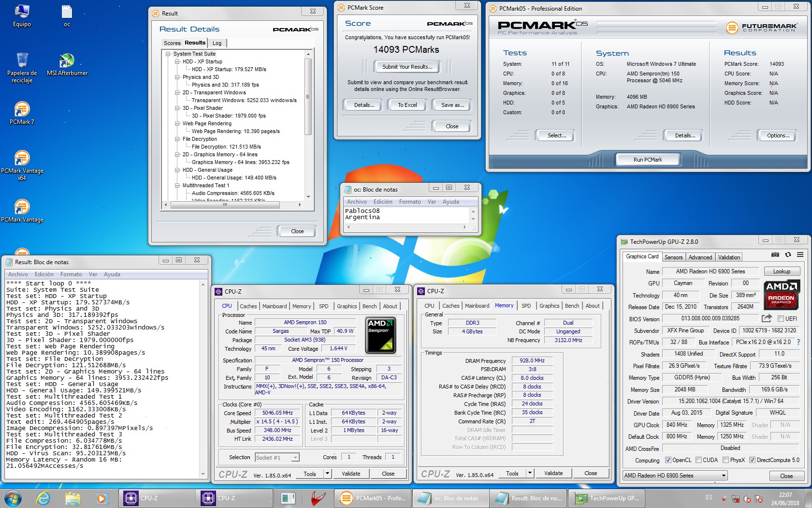Click AMD Sempron logo in CPU-Z

pyautogui.click(x=381, y=335)
